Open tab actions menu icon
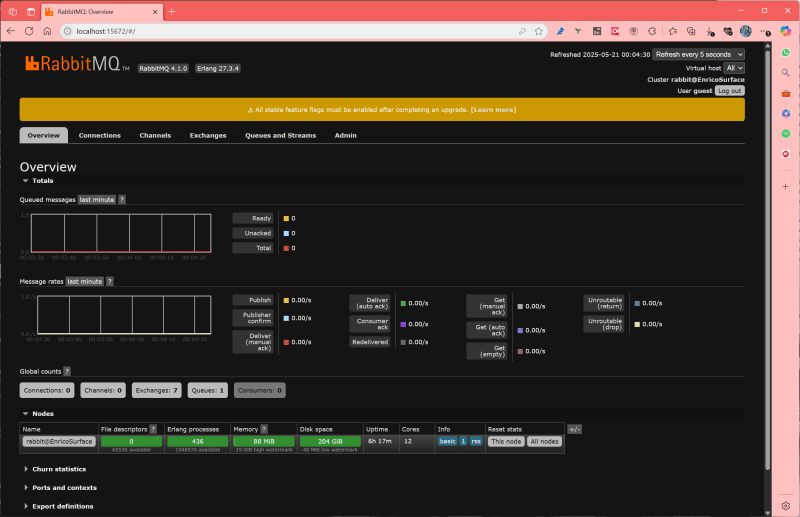This screenshot has width=800, height=517. [x=31, y=11]
